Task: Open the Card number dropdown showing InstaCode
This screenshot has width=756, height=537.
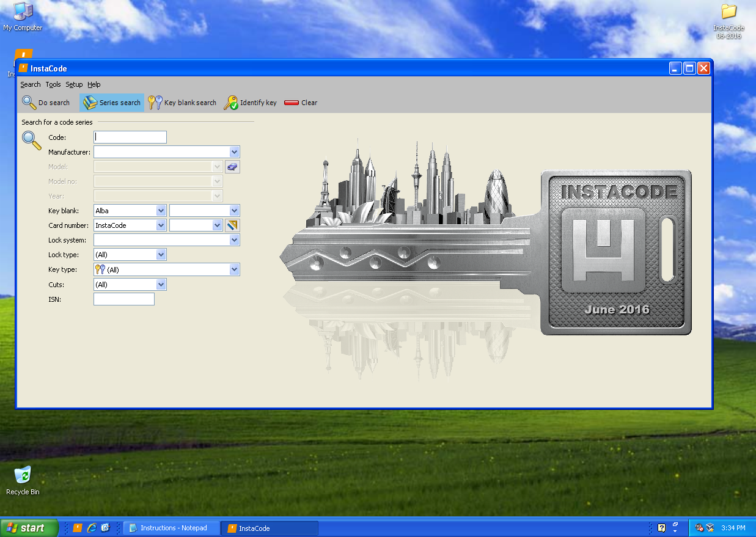Action: point(161,225)
